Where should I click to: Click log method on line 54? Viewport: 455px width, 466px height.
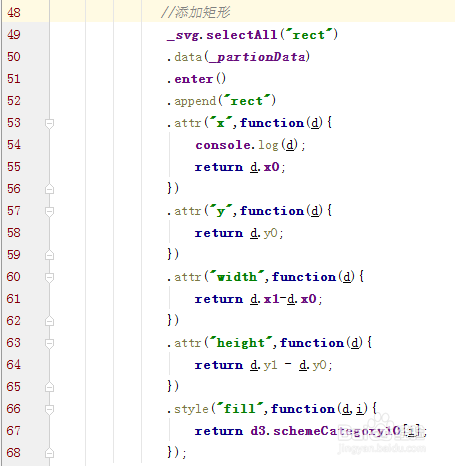(x=268, y=145)
